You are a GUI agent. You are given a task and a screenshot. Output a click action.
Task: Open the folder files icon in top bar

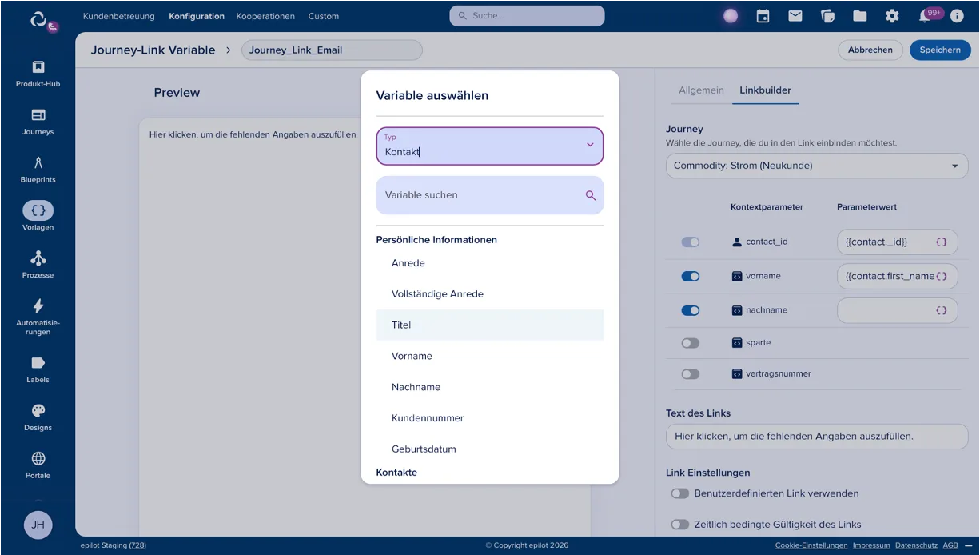click(860, 16)
